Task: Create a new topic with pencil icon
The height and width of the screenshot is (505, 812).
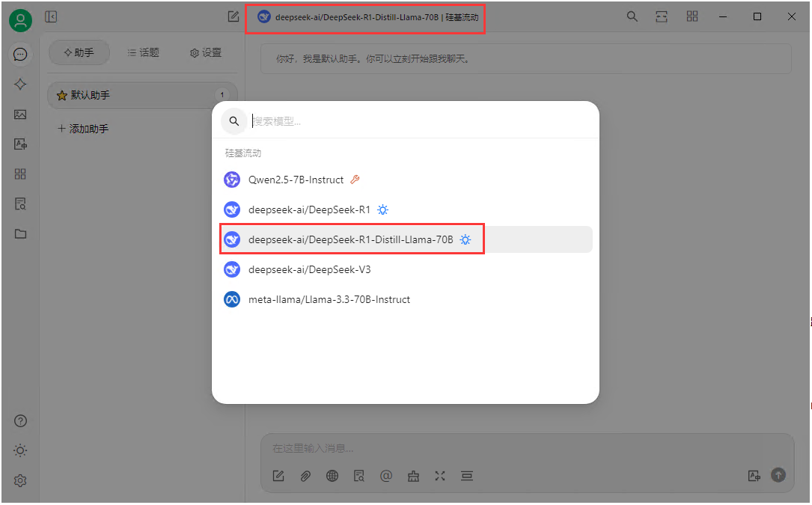Action: pos(233,16)
